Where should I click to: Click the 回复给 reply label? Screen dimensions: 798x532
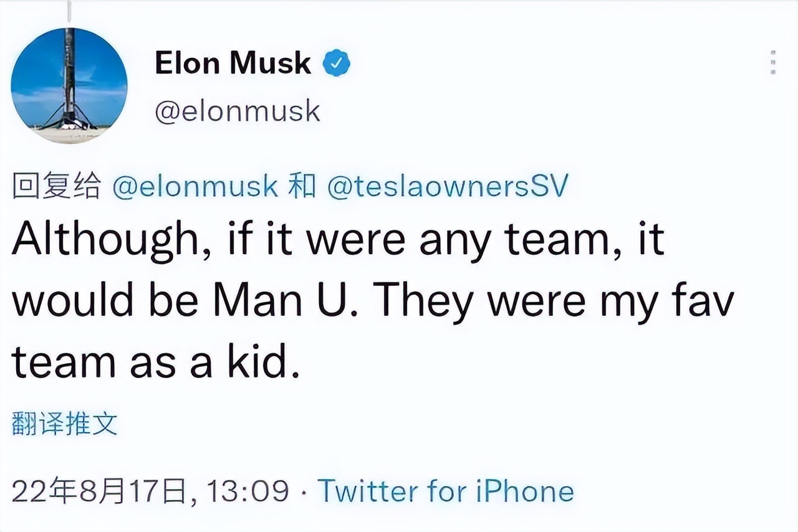tap(56, 186)
